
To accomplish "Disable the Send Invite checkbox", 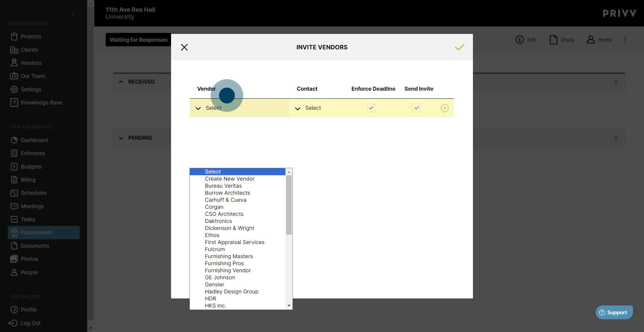I will coord(416,108).
